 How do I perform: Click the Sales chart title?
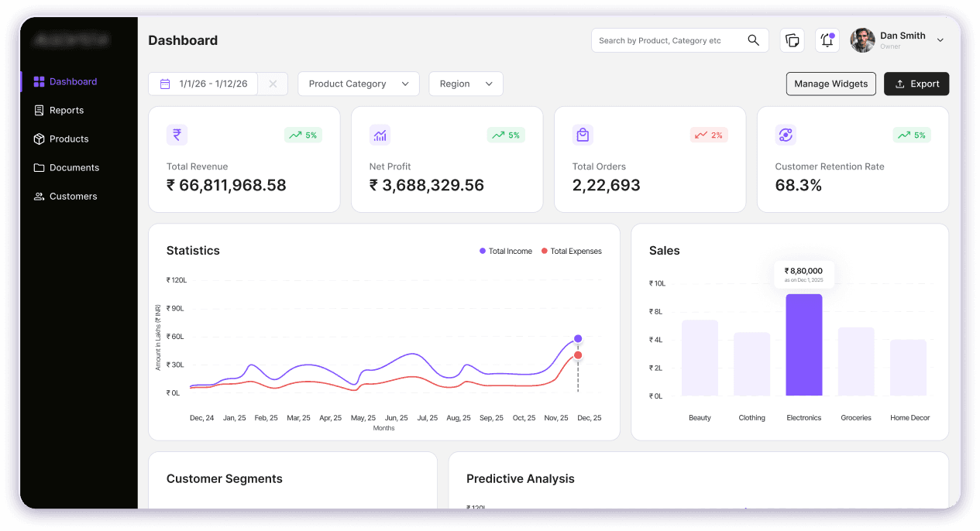coord(665,250)
